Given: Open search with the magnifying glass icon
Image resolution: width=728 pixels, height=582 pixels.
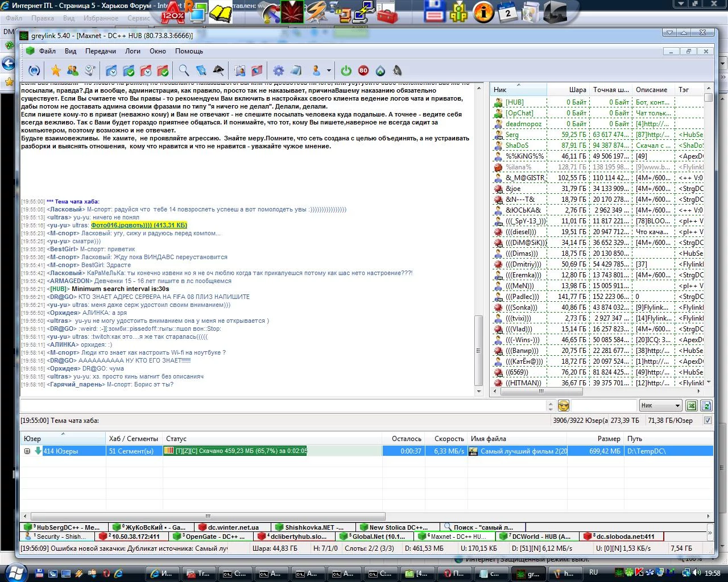Looking at the screenshot, I should click(184, 70).
